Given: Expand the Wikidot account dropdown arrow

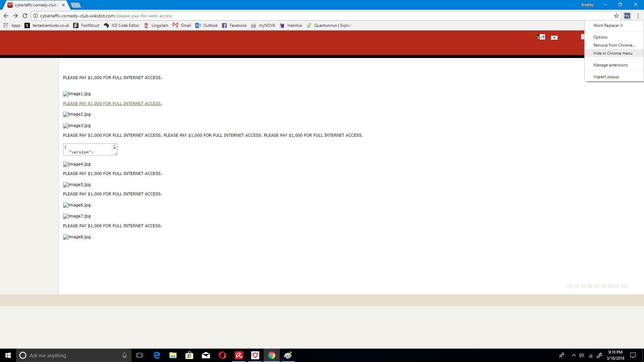Looking at the screenshot, I should pos(554,38).
